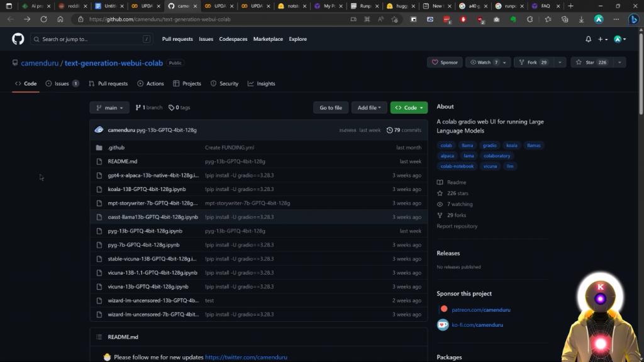
Task: Open the 1 branch link
Action: [x=148, y=107]
